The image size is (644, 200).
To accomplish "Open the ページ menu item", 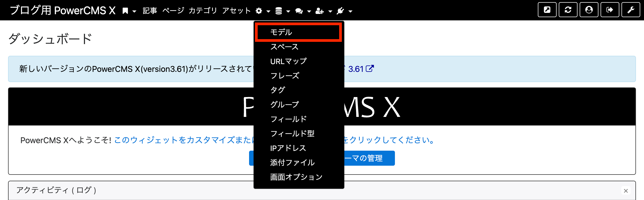I will 173,11.
